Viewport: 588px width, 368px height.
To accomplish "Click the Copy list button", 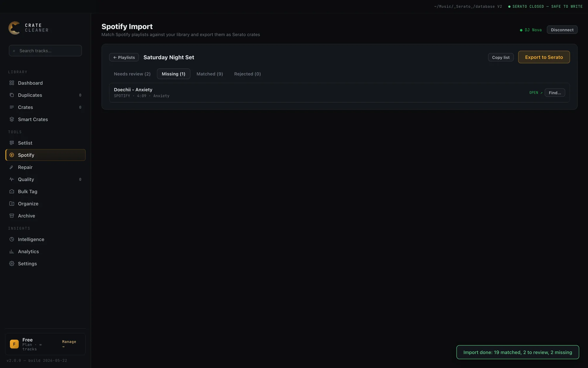I will pos(501,57).
